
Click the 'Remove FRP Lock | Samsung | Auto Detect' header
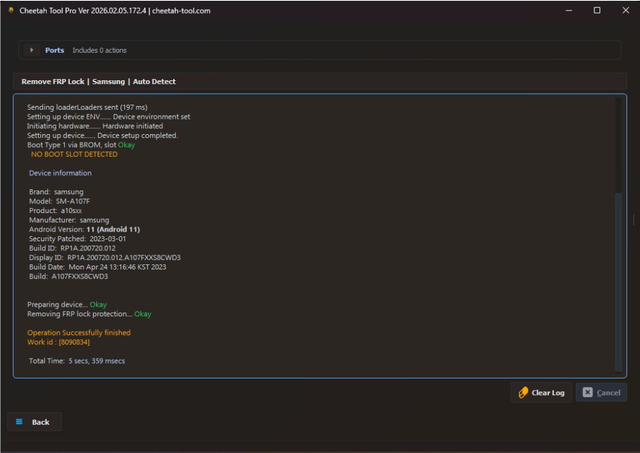[320, 82]
